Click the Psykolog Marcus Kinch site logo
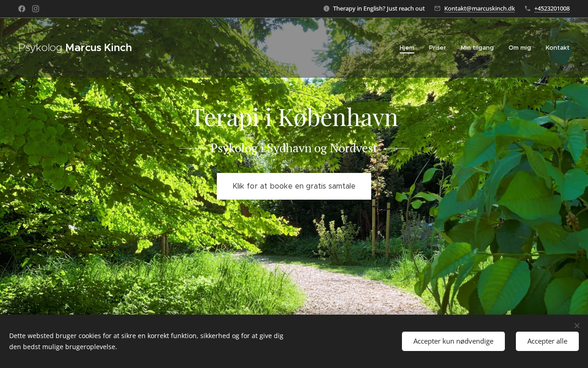Viewport: 588px width, 368px height. (75, 48)
